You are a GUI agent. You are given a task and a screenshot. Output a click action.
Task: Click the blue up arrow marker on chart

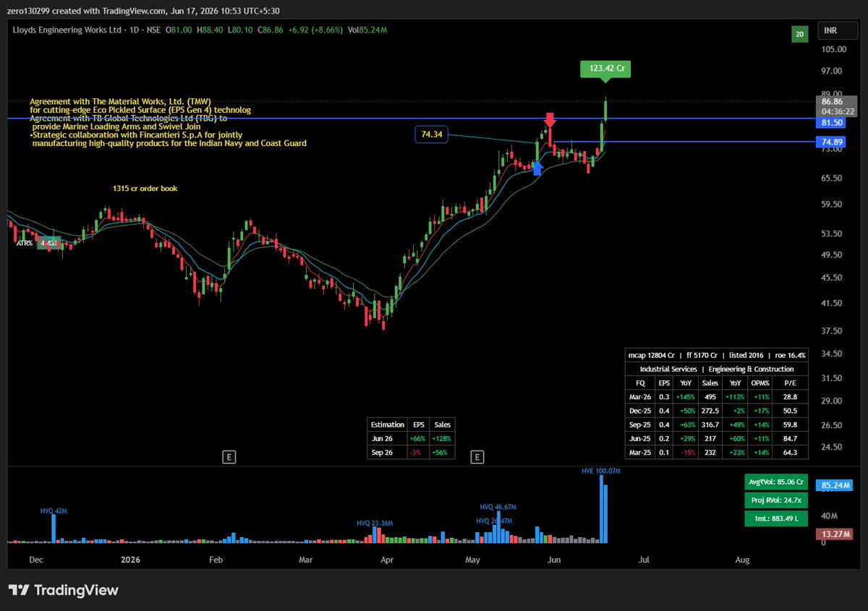coord(537,168)
